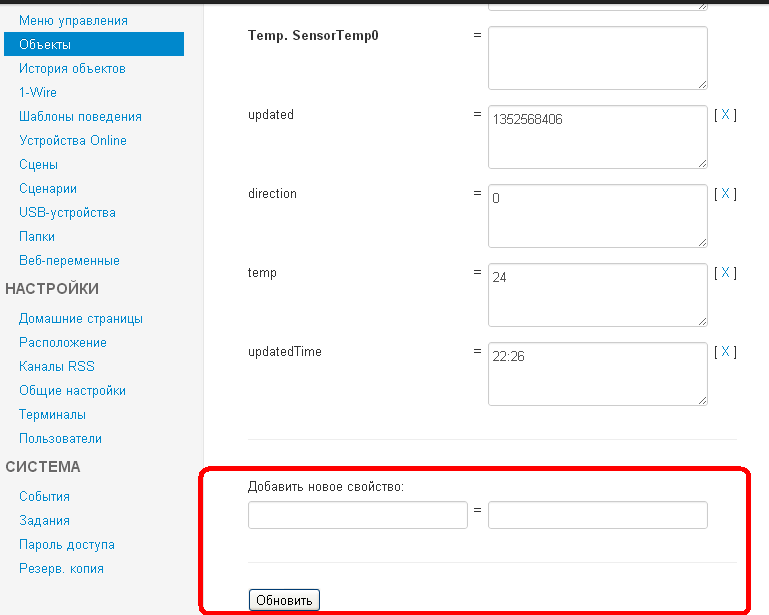The width and height of the screenshot is (769, 615).
Task: Click X next to temp property
Action: [725, 273]
